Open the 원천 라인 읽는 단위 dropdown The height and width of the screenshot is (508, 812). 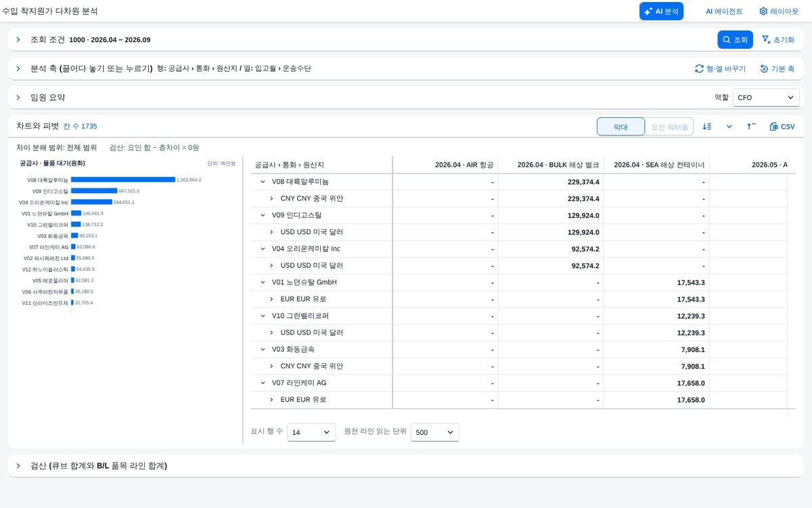pyautogui.click(x=435, y=432)
